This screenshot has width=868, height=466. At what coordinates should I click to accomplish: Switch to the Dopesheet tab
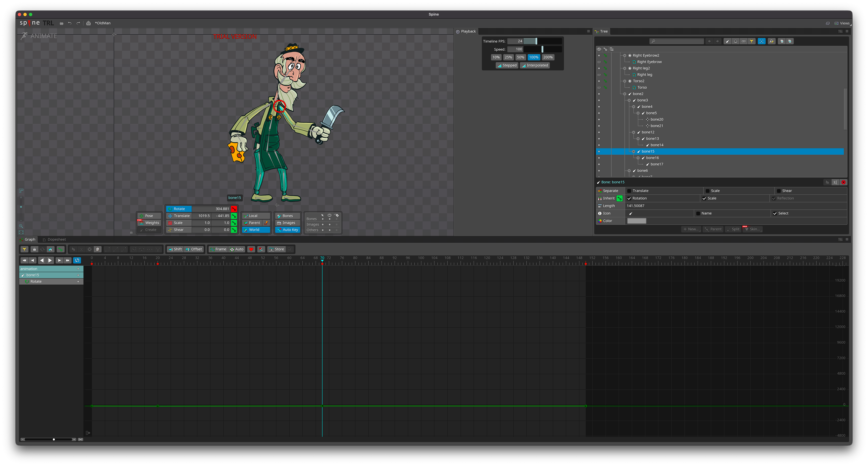tap(56, 240)
